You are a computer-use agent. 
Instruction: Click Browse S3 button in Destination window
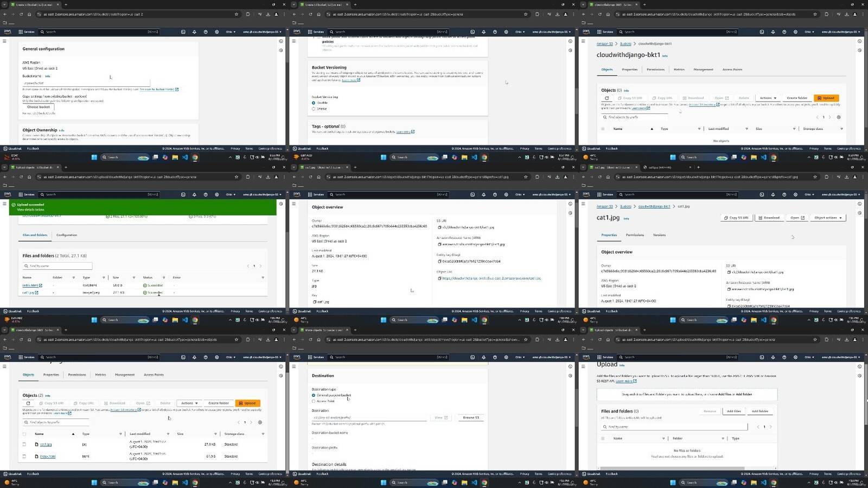coord(471,417)
